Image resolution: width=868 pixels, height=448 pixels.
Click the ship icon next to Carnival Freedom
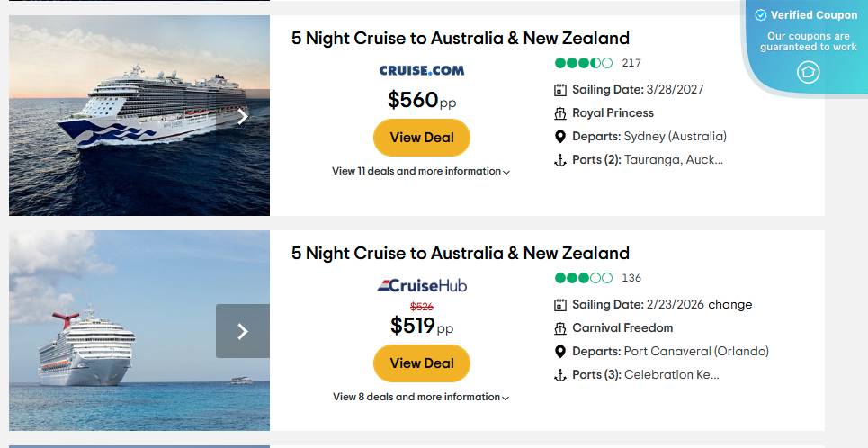560,328
